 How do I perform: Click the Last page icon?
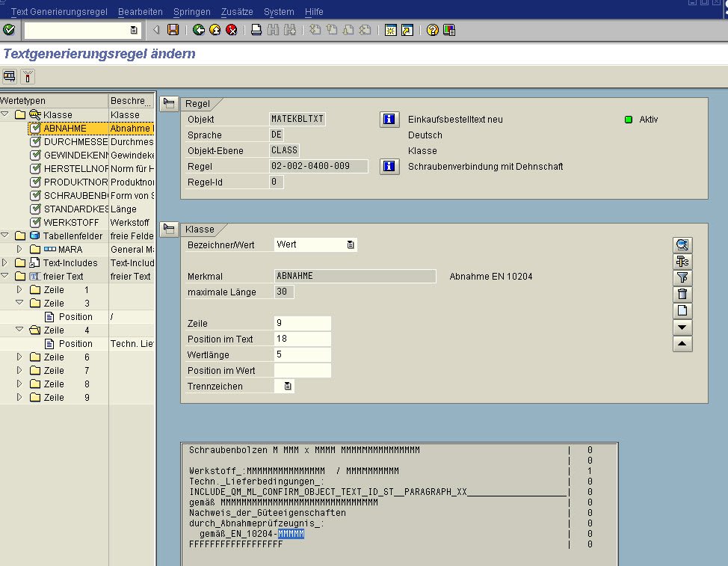pos(365,30)
